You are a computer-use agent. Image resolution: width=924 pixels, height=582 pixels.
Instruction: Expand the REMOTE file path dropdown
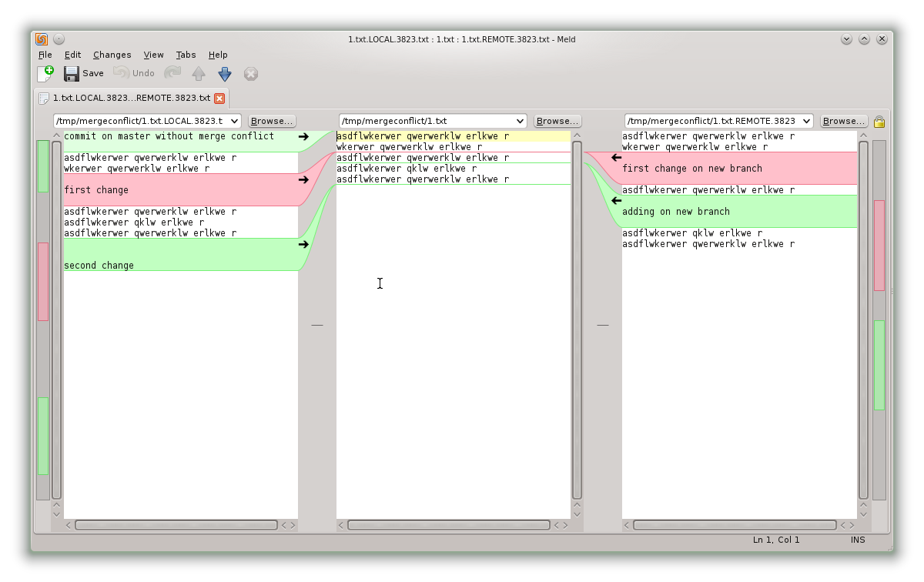[x=806, y=121]
